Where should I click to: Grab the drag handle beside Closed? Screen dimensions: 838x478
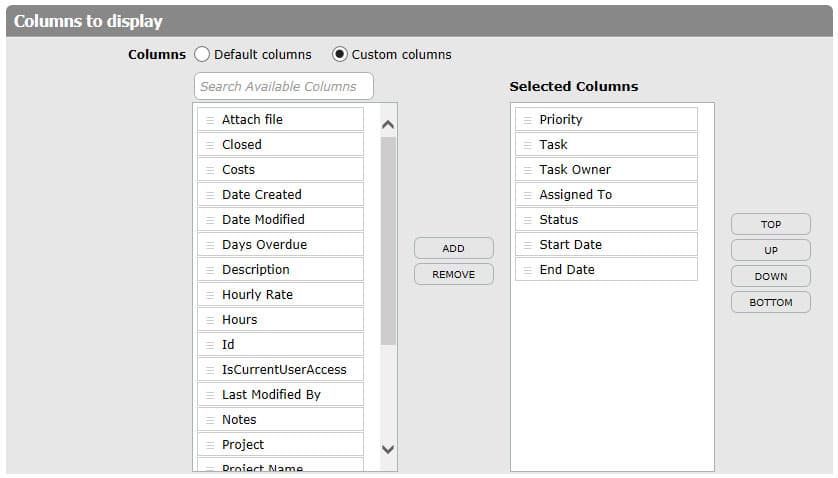210,145
